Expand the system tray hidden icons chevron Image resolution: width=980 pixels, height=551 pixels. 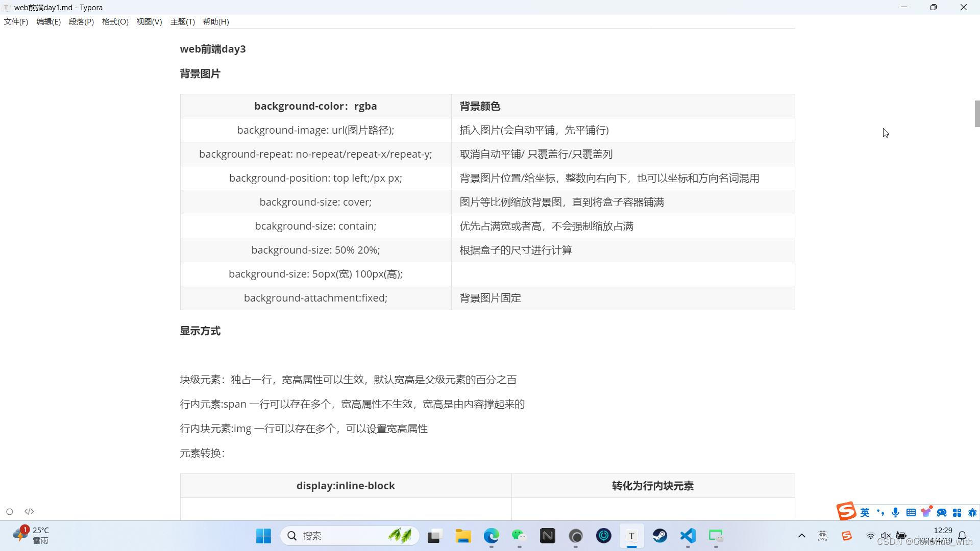(801, 536)
